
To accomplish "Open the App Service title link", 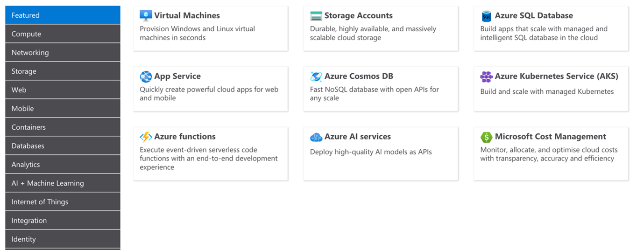I will (177, 76).
